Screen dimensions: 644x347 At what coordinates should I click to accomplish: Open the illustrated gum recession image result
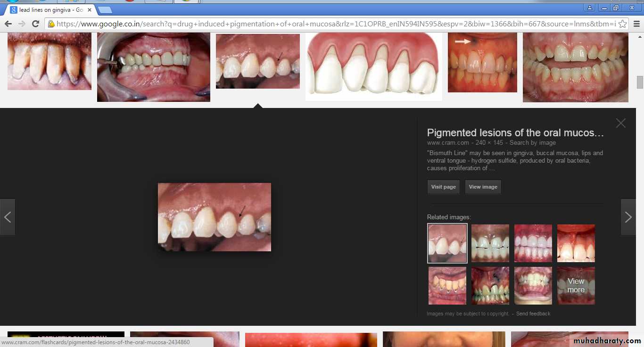(373, 66)
